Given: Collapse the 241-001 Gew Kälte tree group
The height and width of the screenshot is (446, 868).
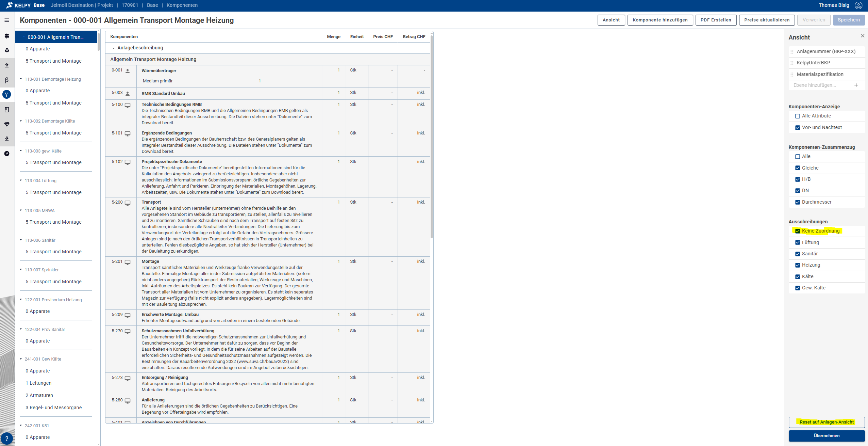Looking at the screenshot, I should 21,359.
